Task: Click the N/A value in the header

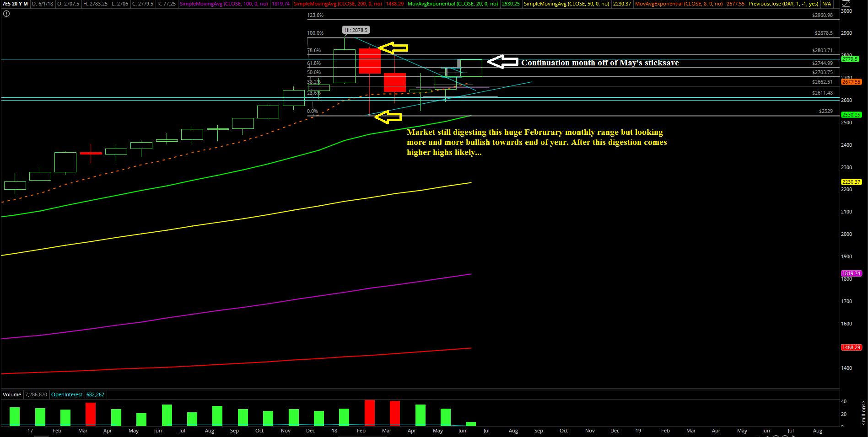Action: (x=826, y=4)
